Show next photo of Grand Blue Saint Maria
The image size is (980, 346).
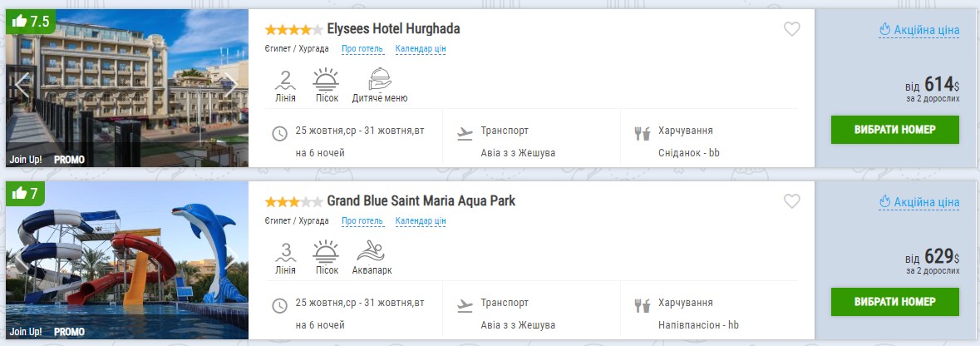pos(230,257)
